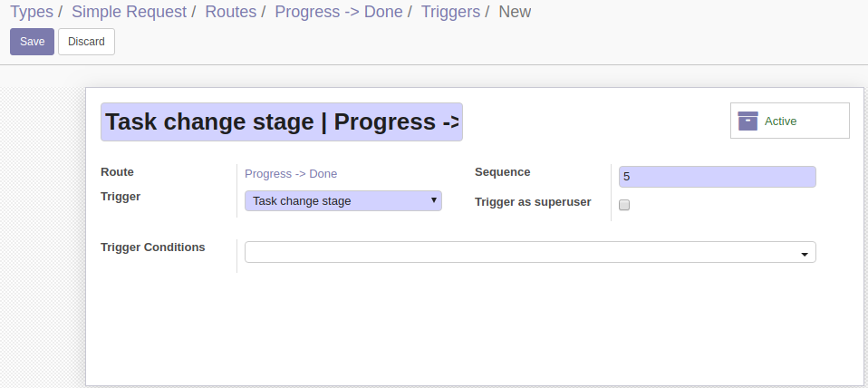Click the Sequence field label

pyautogui.click(x=503, y=172)
